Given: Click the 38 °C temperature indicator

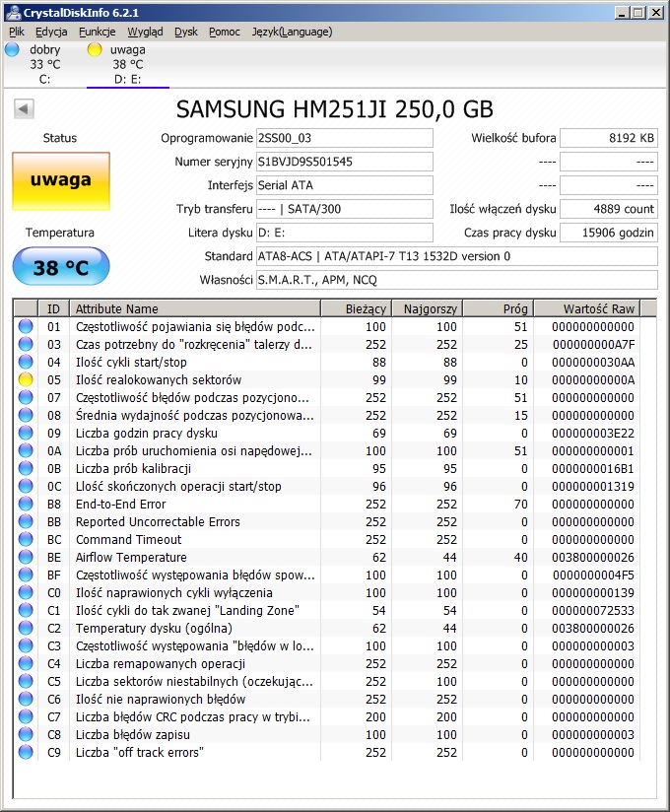Looking at the screenshot, I should [x=61, y=267].
